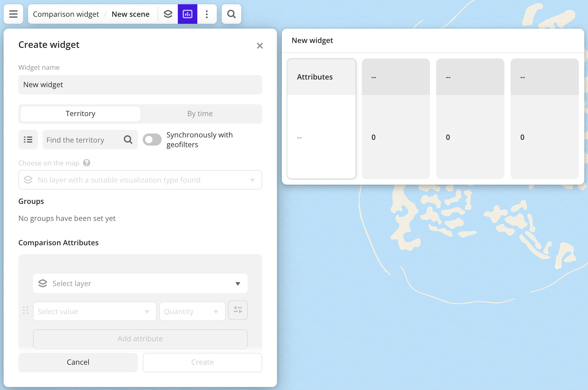Expand the Quantity dropdown

[x=192, y=311]
